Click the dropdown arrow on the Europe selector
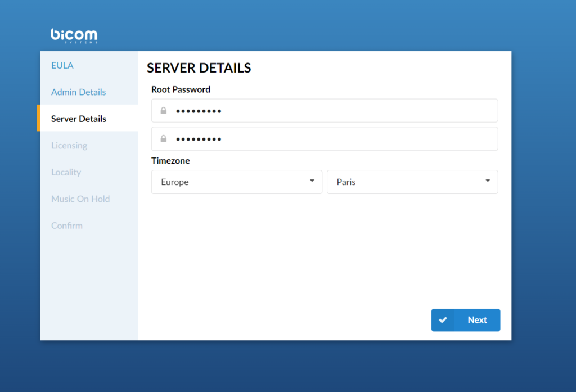The width and height of the screenshot is (576, 392). tap(312, 181)
